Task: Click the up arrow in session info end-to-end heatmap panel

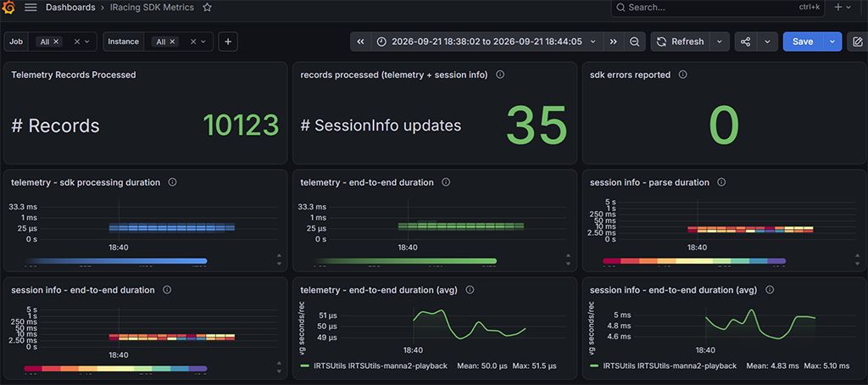Action: 279,364
